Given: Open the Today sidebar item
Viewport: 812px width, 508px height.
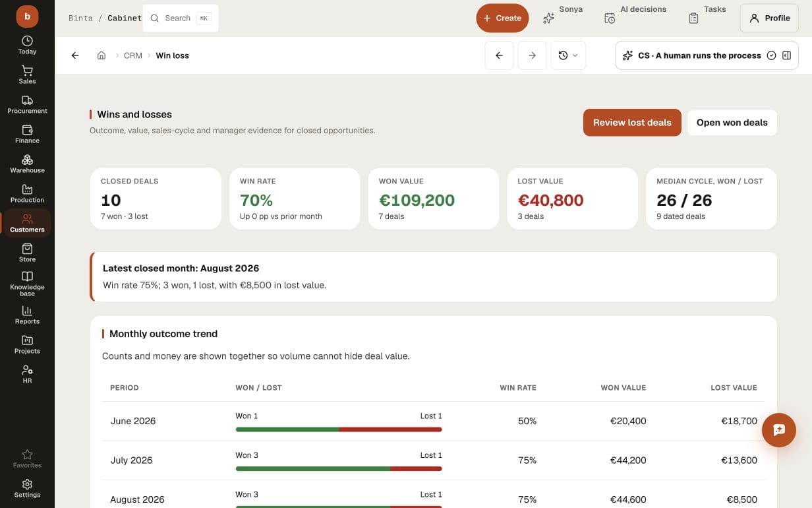Looking at the screenshot, I should pos(27,45).
